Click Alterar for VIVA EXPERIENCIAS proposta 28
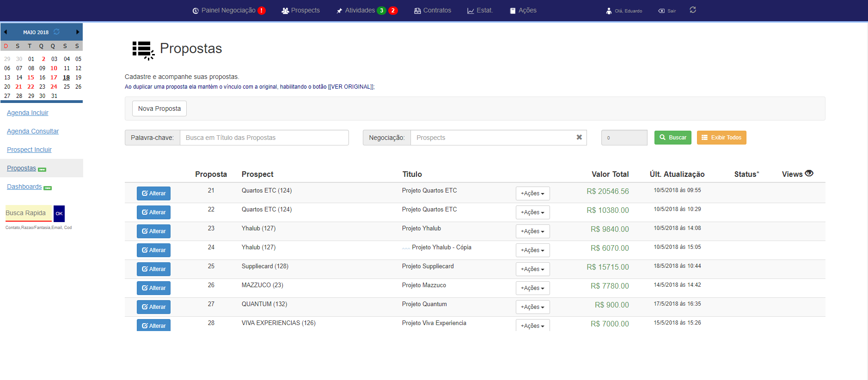The image size is (868, 380). (x=153, y=325)
